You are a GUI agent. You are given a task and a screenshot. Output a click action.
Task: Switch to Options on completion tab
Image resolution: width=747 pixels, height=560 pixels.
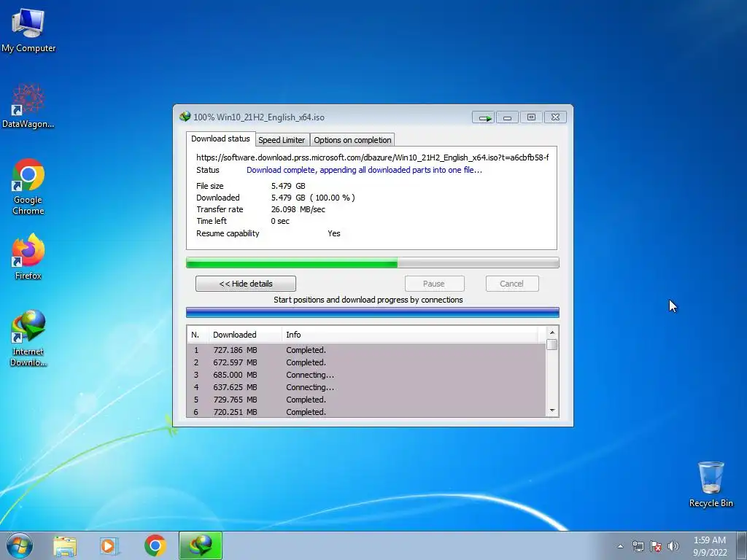click(352, 139)
